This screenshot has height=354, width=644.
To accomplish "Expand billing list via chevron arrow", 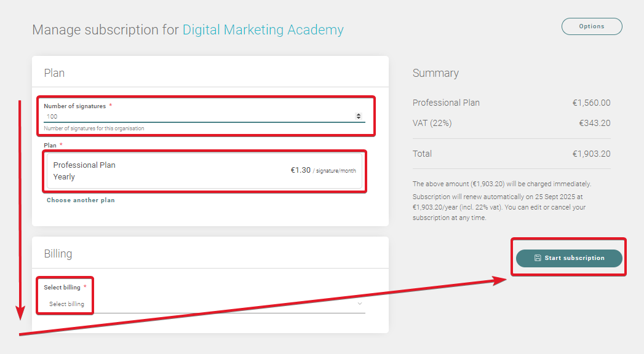I will [360, 304].
